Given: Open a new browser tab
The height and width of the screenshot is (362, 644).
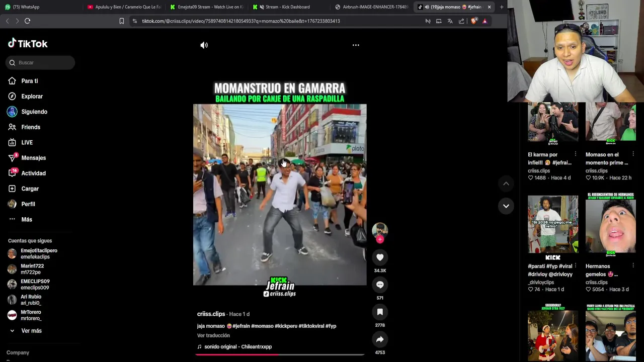Looking at the screenshot, I should (502, 7).
